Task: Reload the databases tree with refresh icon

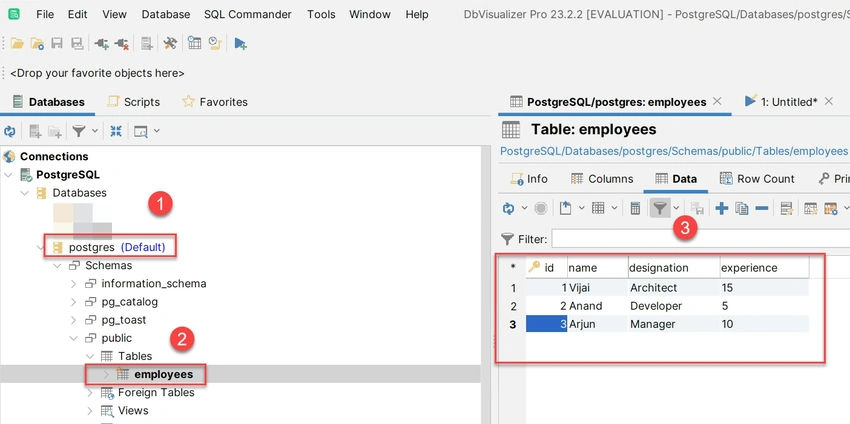Action: pyautogui.click(x=9, y=131)
